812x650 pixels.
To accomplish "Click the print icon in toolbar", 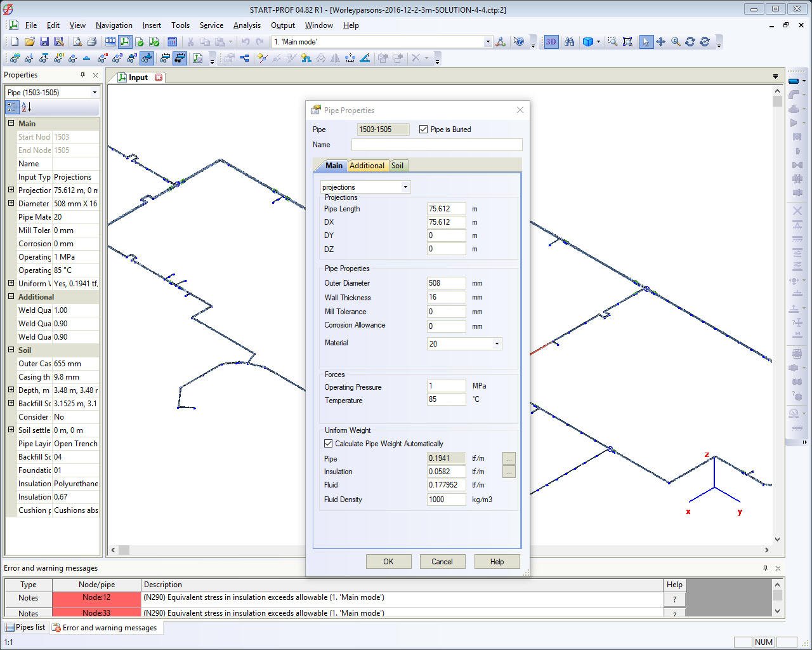I will point(91,42).
